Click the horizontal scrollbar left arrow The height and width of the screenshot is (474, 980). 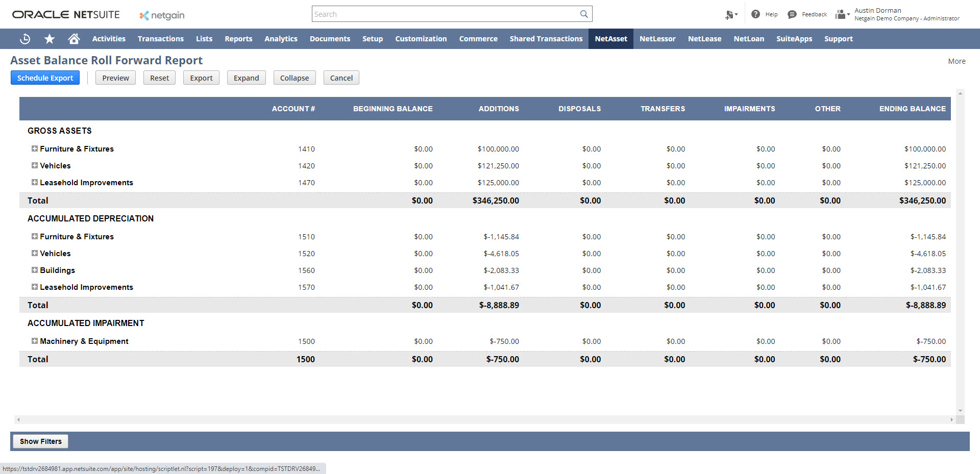18,419
